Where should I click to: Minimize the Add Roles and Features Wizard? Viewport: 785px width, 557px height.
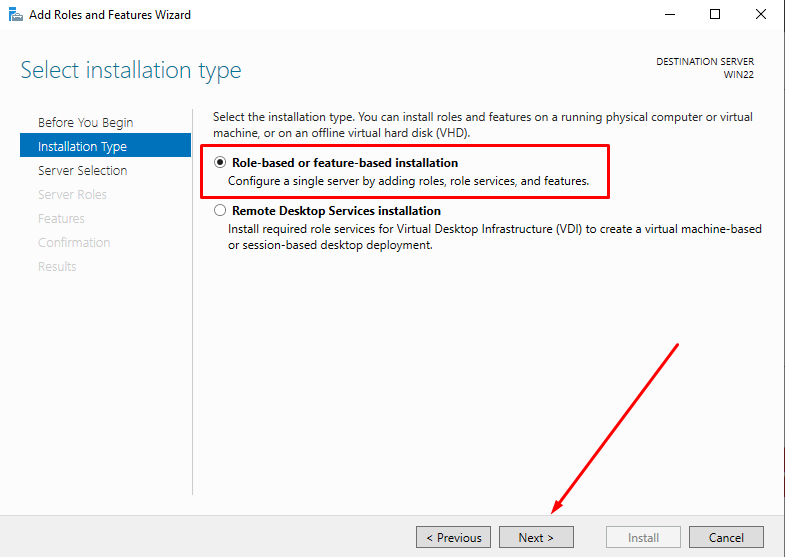668,15
